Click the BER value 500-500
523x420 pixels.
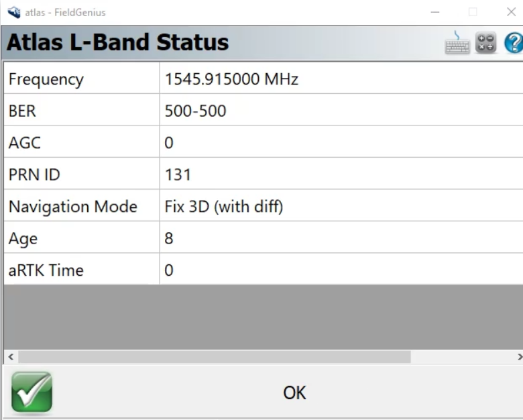195,111
